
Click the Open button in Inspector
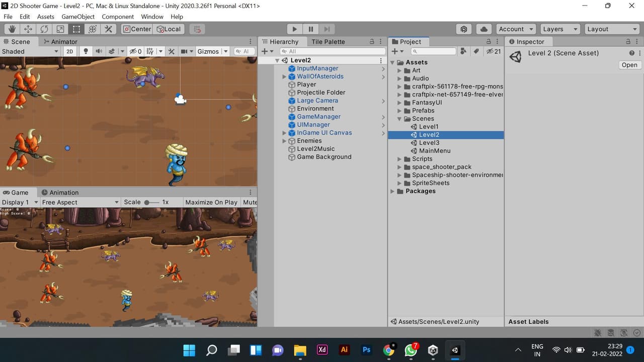tap(629, 65)
